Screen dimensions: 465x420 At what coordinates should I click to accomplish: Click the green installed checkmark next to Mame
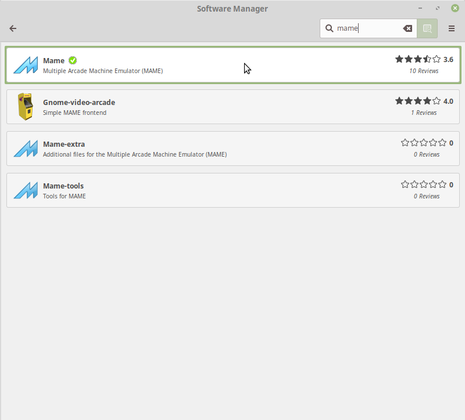click(x=73, y=60)
